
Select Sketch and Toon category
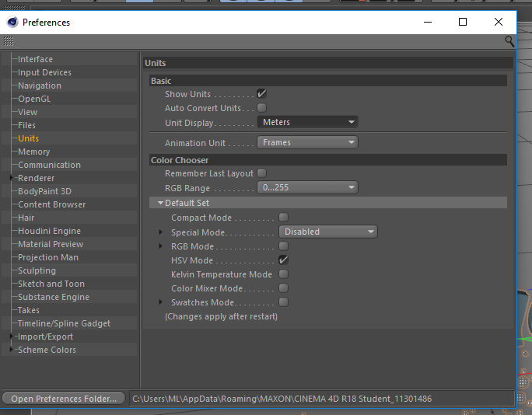coord(51,284)
